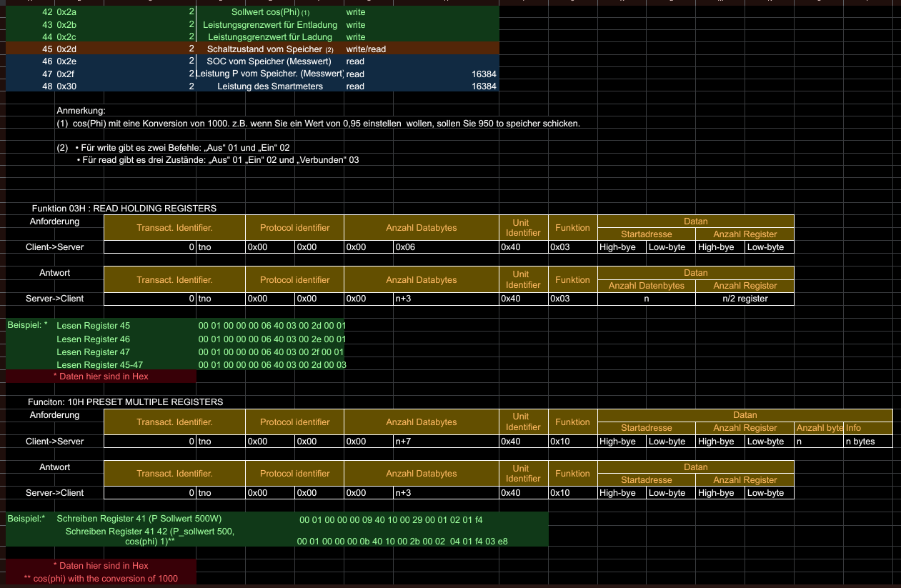Select the 'Lesen Register 45-47' example label
Image resolution: width=901 pixels, height=588 pixels.
(x=99, y=365)
